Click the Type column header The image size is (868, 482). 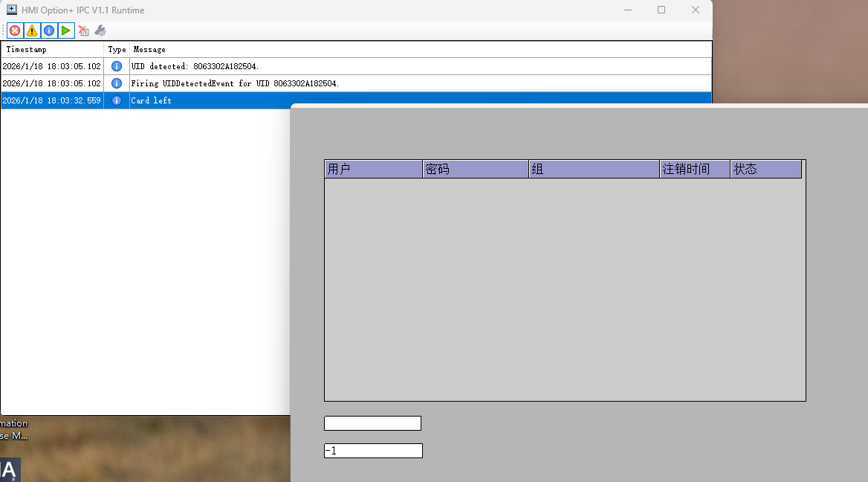click(x=117, y=49)
